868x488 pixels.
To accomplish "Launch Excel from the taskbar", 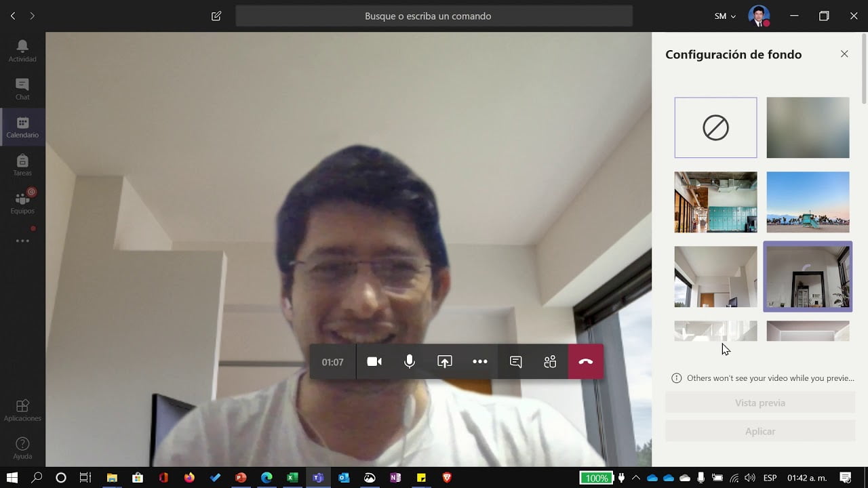I will pyautogui.click(x=292, y=478).
